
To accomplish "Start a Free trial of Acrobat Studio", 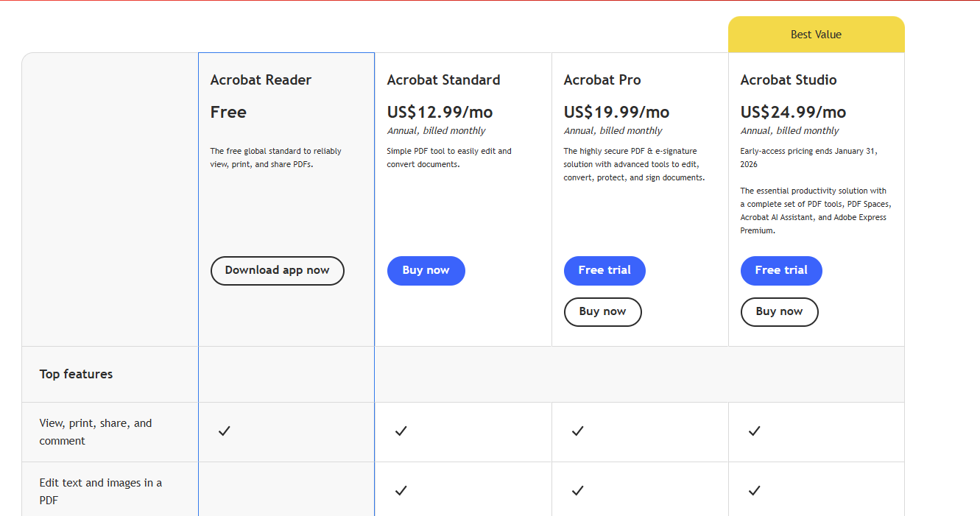I will tap(781, 270).
